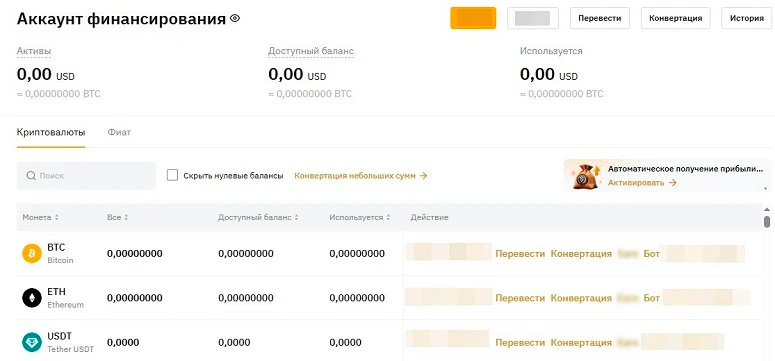Screen dimensions: 775x361
Task: Sort by Используется column header
Action: [x=360, y=218]
